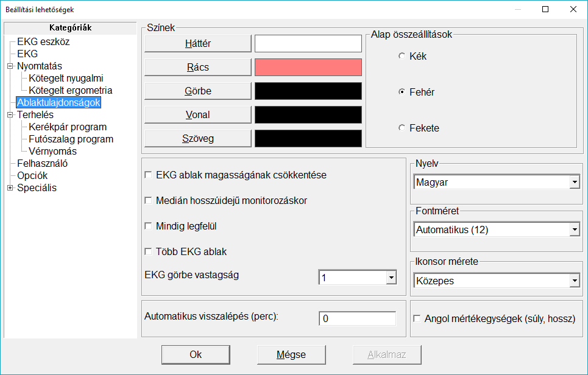Screen dimensions: 588x375
Task: Select the Speciális category
Action: click(x=37, y=187)
